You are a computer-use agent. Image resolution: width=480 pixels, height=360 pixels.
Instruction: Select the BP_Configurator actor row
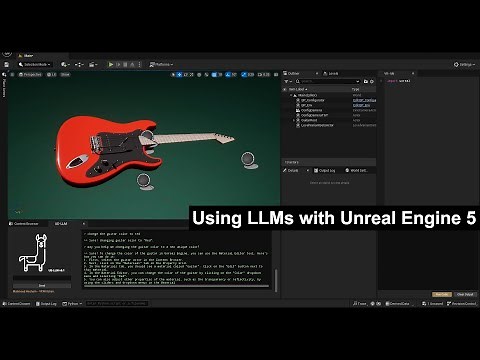click(329, 100)
